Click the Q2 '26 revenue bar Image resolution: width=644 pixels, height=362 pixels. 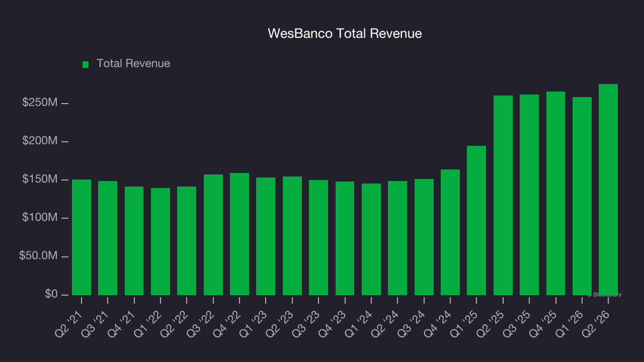[608, 190]
